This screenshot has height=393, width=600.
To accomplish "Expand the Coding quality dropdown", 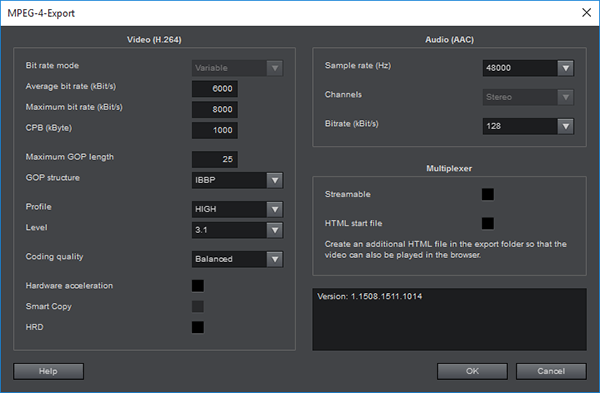I will tap(237, 259).
